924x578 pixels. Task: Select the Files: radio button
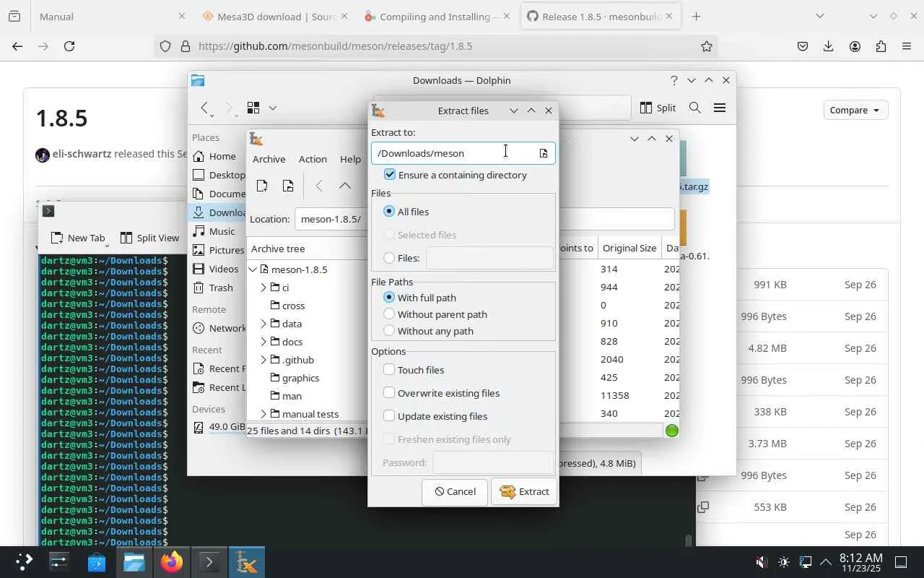(x=389, y=258)
